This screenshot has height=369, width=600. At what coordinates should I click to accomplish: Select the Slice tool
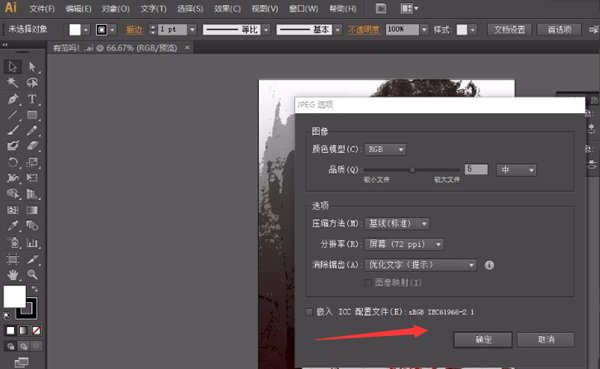pyautogui.click(x=32, y=260)
